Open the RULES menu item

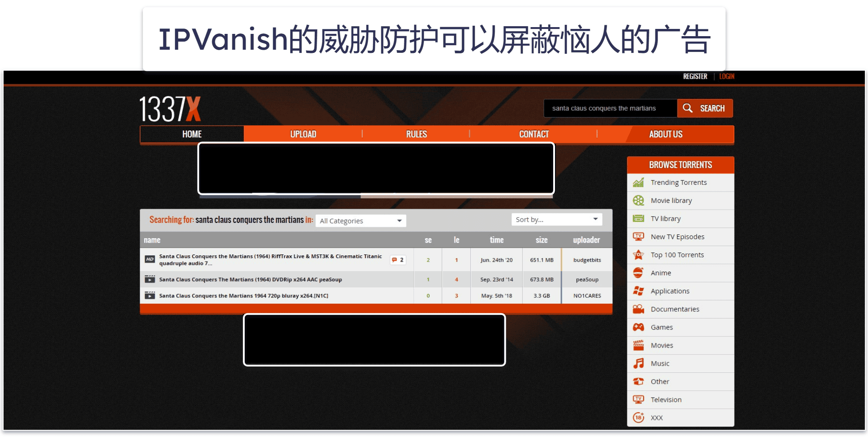pos(416,134)
